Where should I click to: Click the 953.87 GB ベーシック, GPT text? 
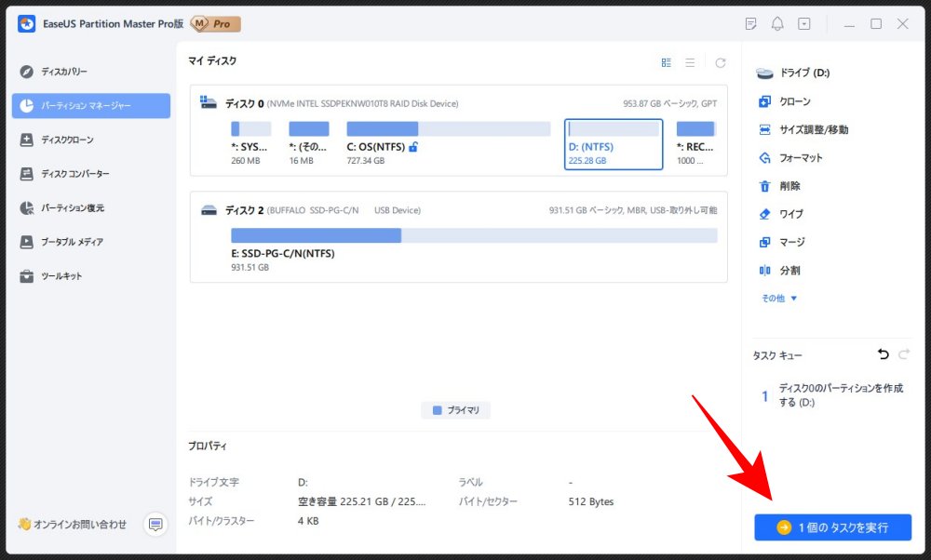point(669,103)
